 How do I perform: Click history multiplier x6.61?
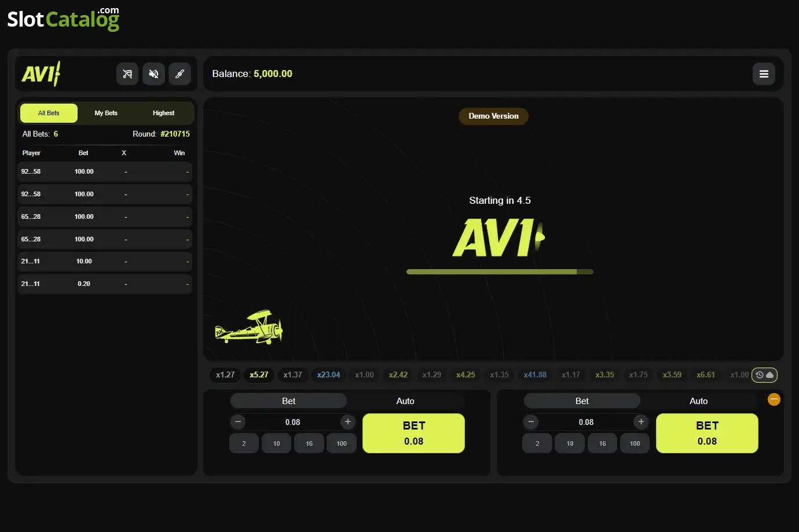click(705, 375)
